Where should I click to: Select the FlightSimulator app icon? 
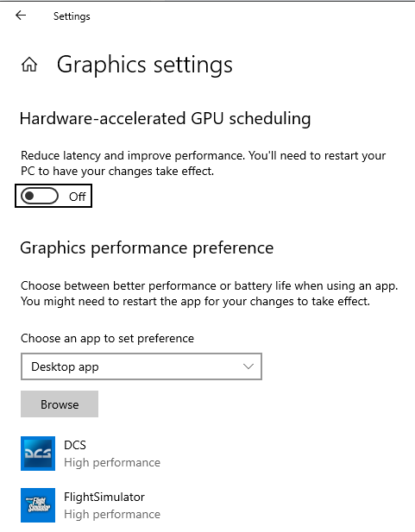pyautogui.click(x=38, y=505)
